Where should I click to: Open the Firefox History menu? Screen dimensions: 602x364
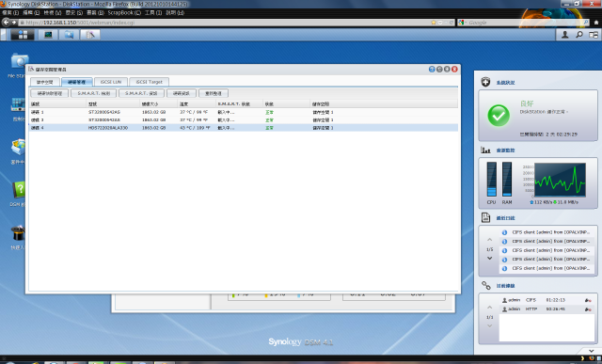pyautogui.click(x=73, y=12)
